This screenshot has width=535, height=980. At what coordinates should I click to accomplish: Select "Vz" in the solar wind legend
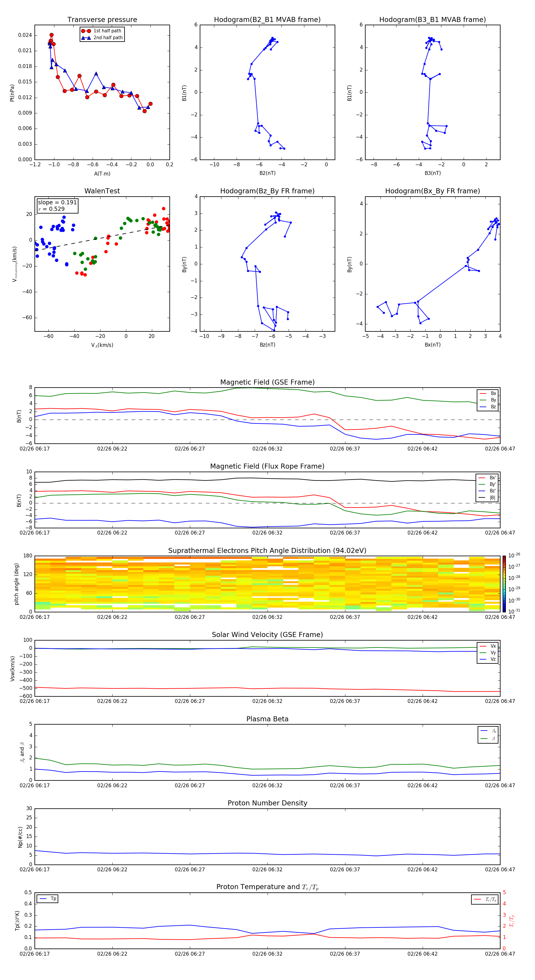point(488,659)
